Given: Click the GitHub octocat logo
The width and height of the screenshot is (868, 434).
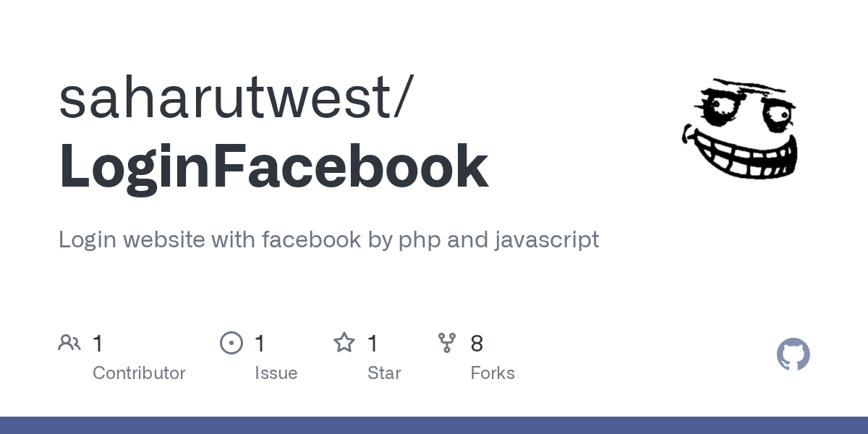Looking at the screenshot, I should [x=793, y=354].
